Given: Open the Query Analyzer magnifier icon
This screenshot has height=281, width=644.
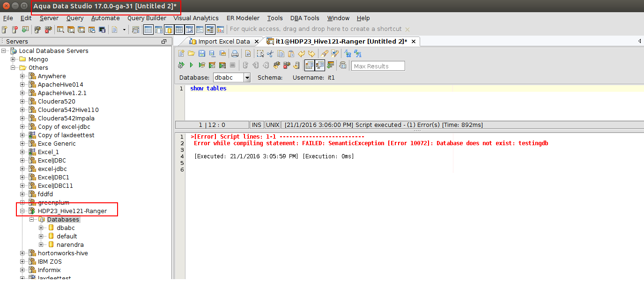Looking at the screenshot, I should pos(60,30).
